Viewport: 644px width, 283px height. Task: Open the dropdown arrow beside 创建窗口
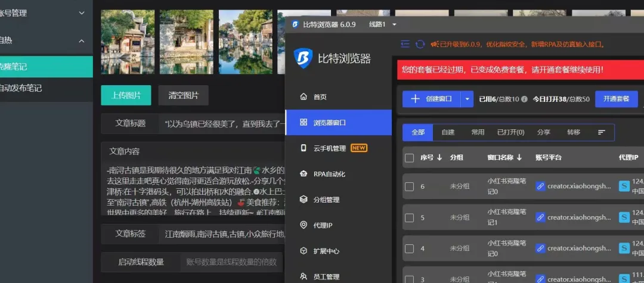point(467,99)
